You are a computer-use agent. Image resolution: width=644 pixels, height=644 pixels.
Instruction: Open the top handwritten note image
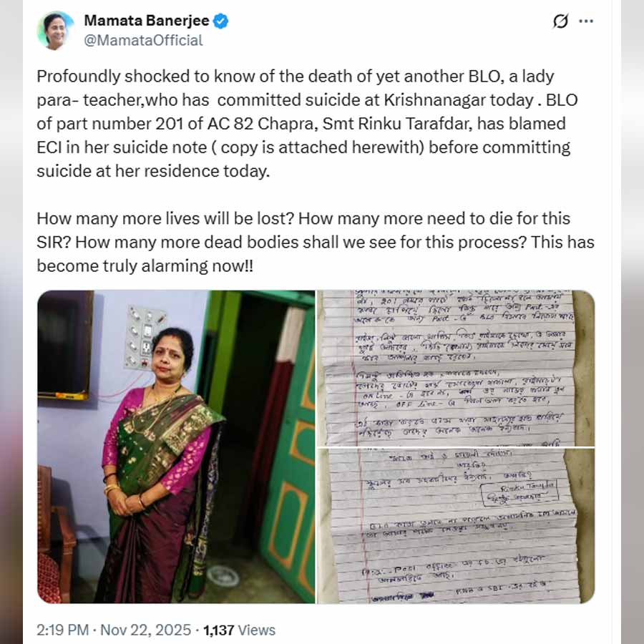pos(456,368)
